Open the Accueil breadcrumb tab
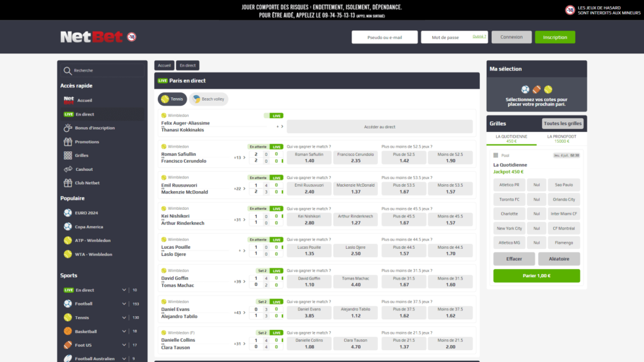The image size is (644, 362). pyautogui.click(x=164, y=65)
